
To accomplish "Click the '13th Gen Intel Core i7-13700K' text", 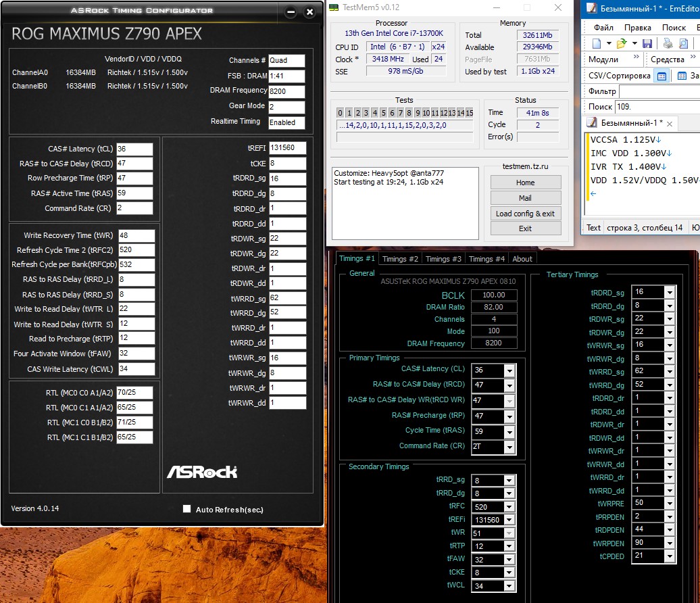I will (x=394, y=34).
